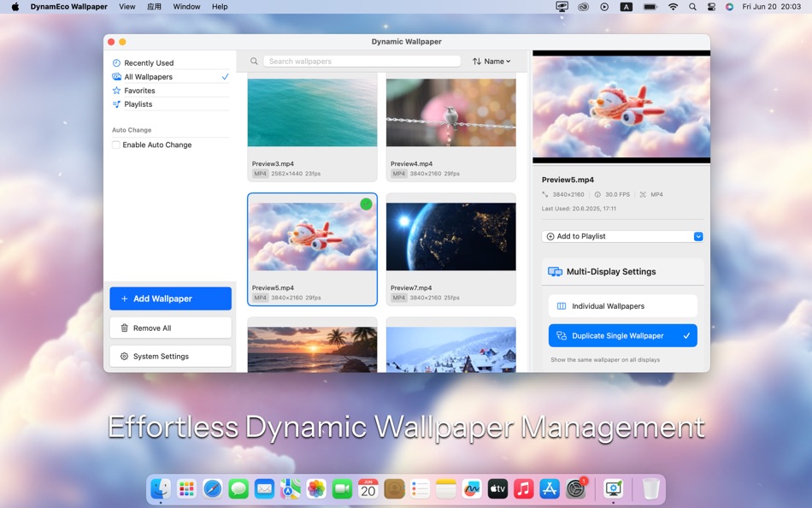Open Music from the Dock
This screenshot has height=508, width=812.
coord(524,488)
